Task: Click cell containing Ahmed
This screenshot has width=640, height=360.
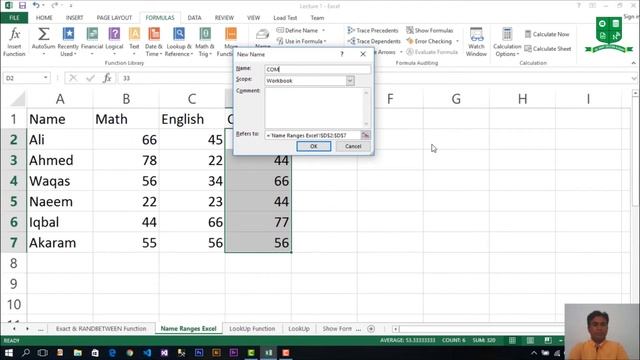Action: 60,160
